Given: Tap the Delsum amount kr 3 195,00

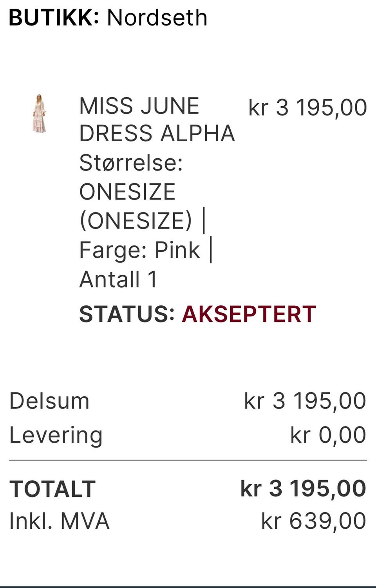Looking at the screenshot, I should [x=305, y=401].
